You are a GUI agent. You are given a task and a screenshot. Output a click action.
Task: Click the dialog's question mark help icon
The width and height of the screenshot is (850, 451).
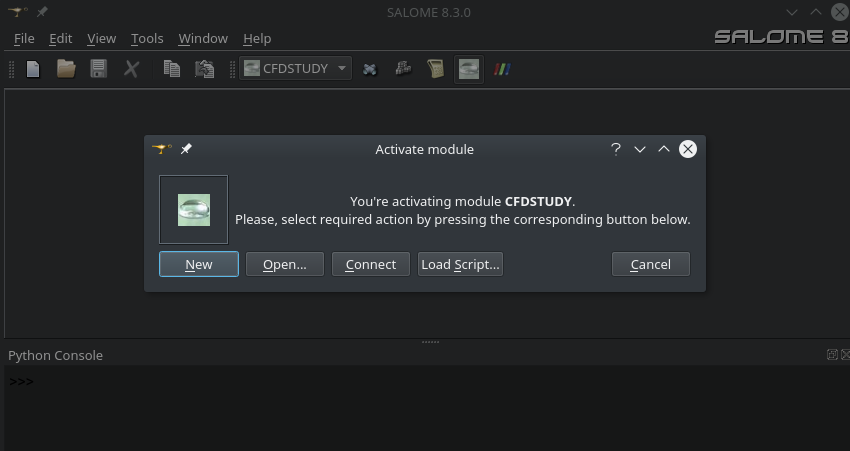616,149
